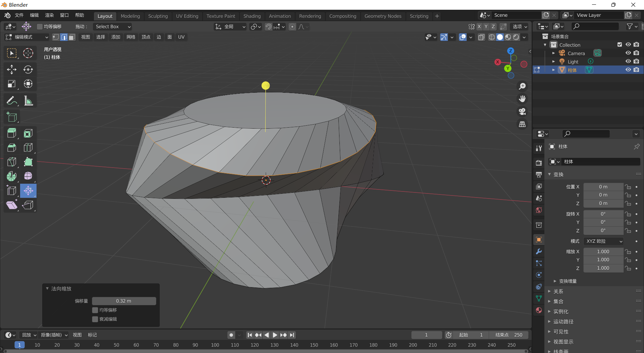
Task: Select the Shrink/Fatten tool
Action: tap(28, 190)
